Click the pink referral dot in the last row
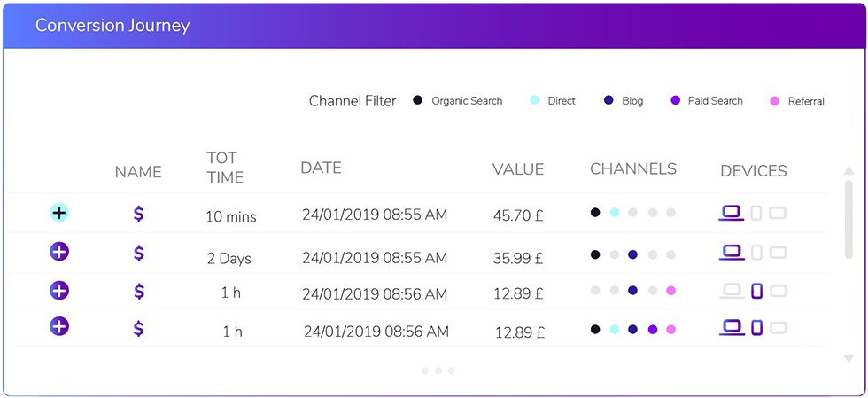The image size is (868, 398). [x=671, y=329]
